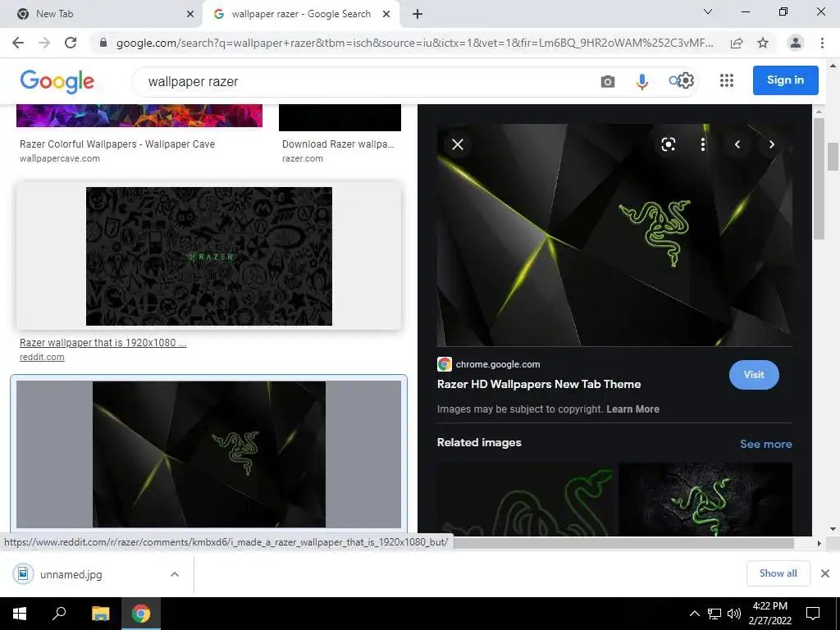
Task: Click See more related images
Action: pyautogui.click(x=765, y=444)
